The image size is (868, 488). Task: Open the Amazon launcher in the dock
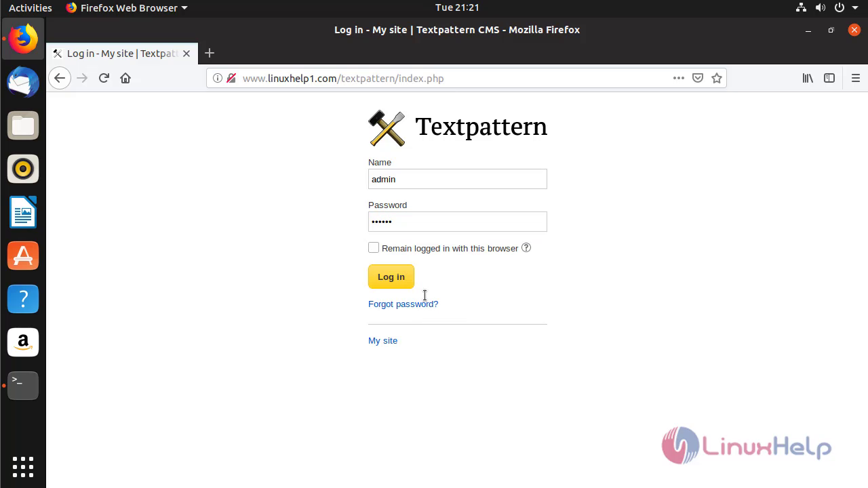[23, 342]
